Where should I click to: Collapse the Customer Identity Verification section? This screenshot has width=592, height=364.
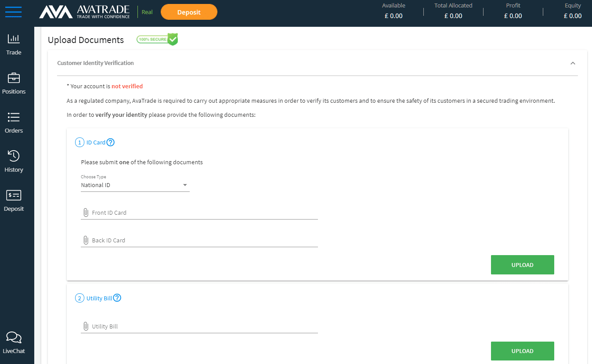pos(573,63)
